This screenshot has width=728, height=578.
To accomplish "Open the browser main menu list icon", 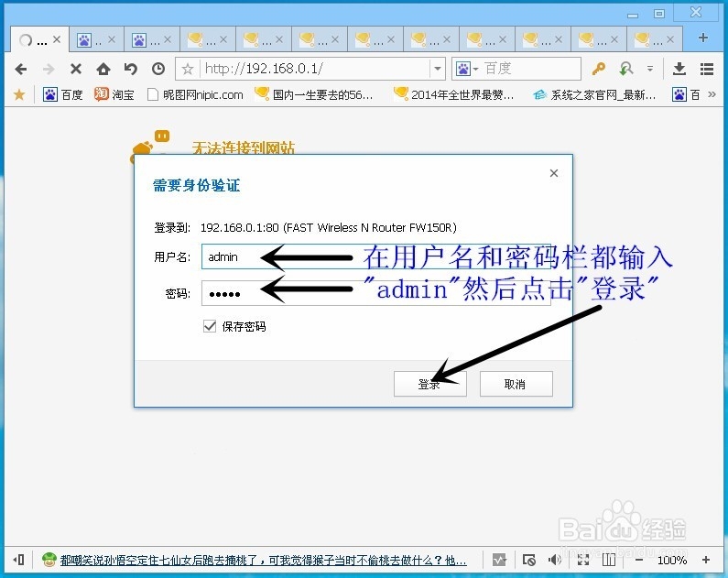I will tap(707, 70).
